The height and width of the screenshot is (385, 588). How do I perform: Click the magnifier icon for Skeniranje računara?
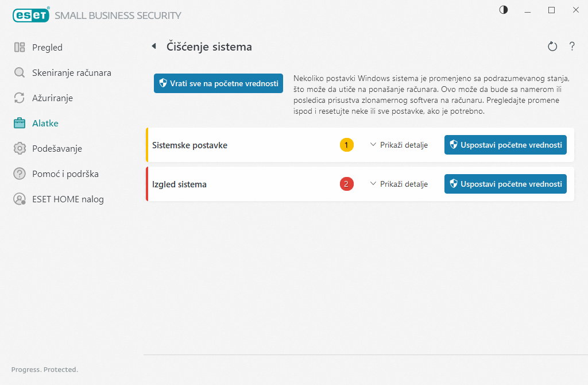(20, 73)
